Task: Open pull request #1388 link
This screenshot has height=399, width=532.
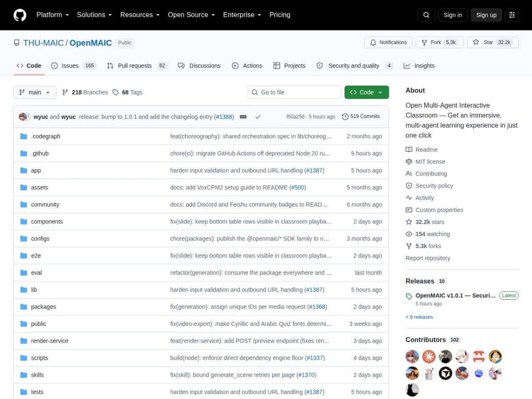Action: pyautogui.click(x=224, y=117)
